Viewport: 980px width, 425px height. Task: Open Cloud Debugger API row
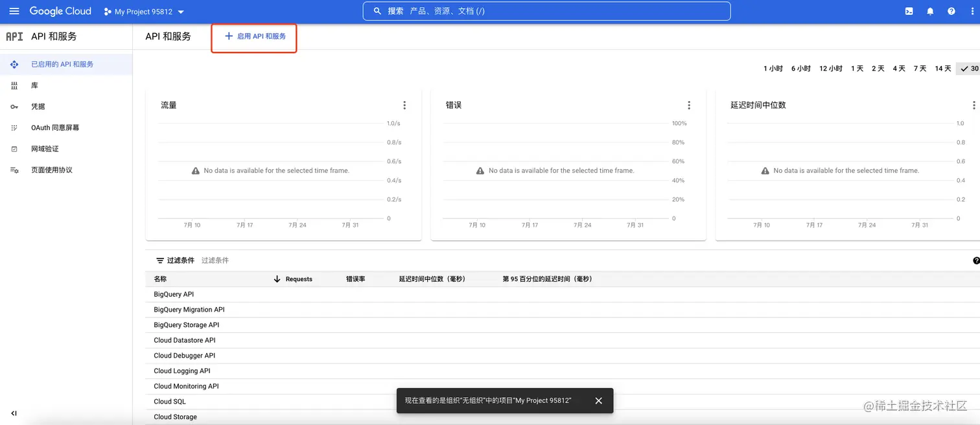563,356
